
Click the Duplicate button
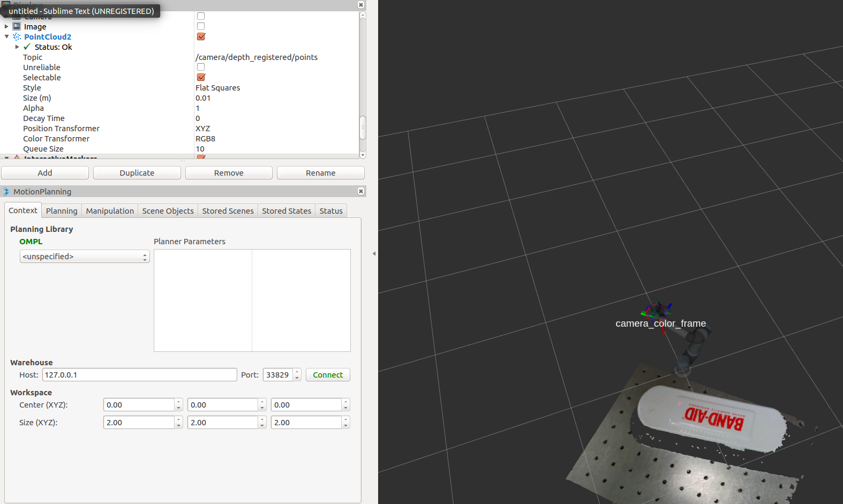(137, 173)
